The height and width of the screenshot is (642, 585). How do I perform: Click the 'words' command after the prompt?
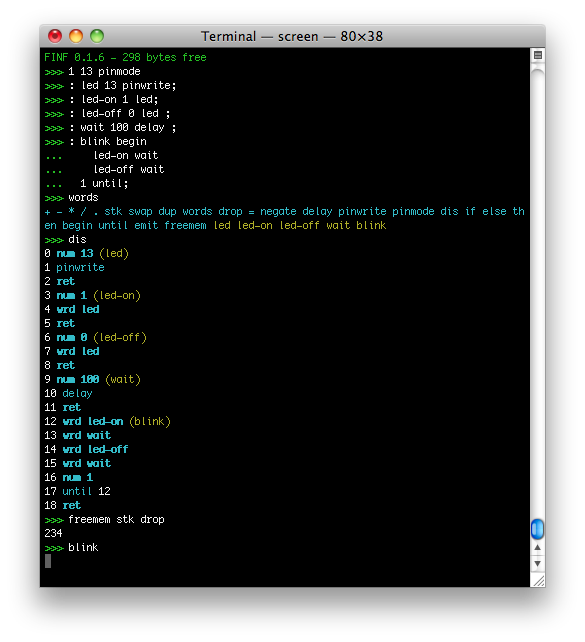84,198
